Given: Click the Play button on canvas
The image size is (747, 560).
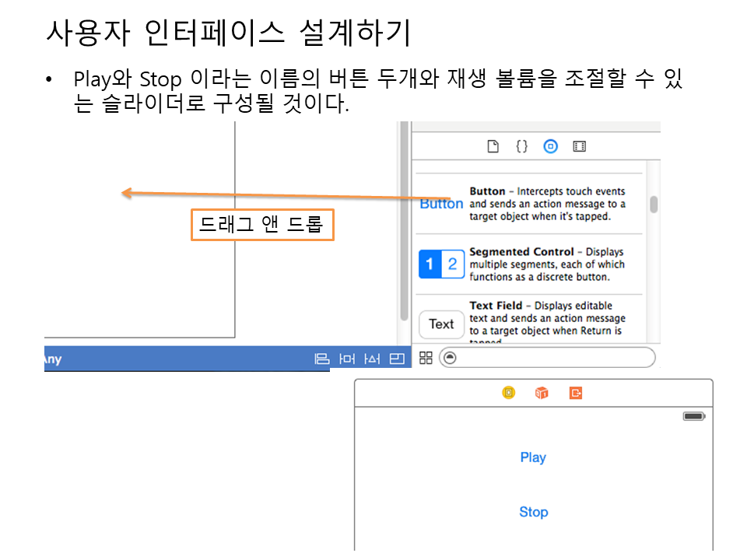Looking at the screenshot, I should 533,457.
